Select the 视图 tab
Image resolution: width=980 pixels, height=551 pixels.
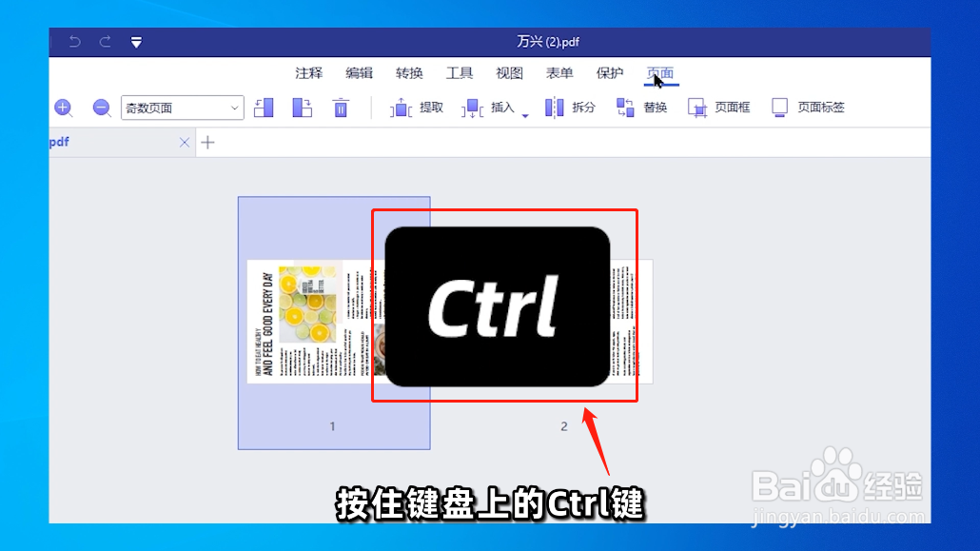510,72
